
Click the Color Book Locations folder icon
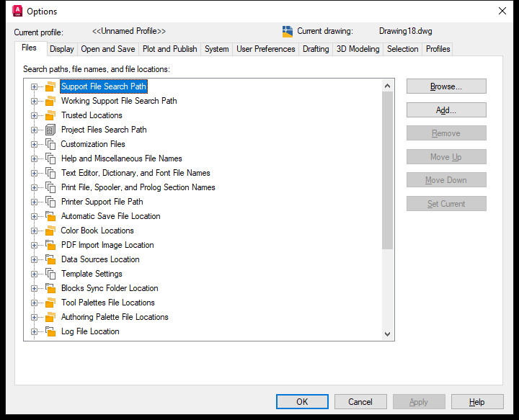point(50,231)
